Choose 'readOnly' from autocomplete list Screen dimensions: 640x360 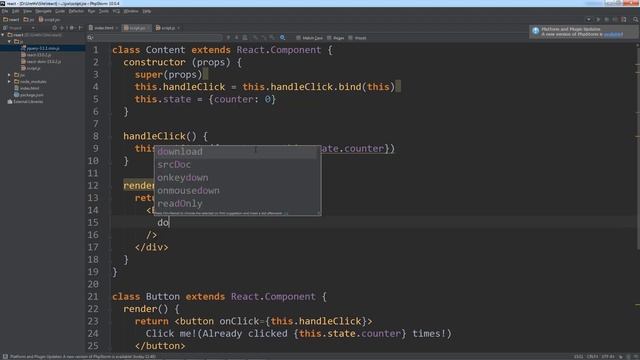pos(237,203)
